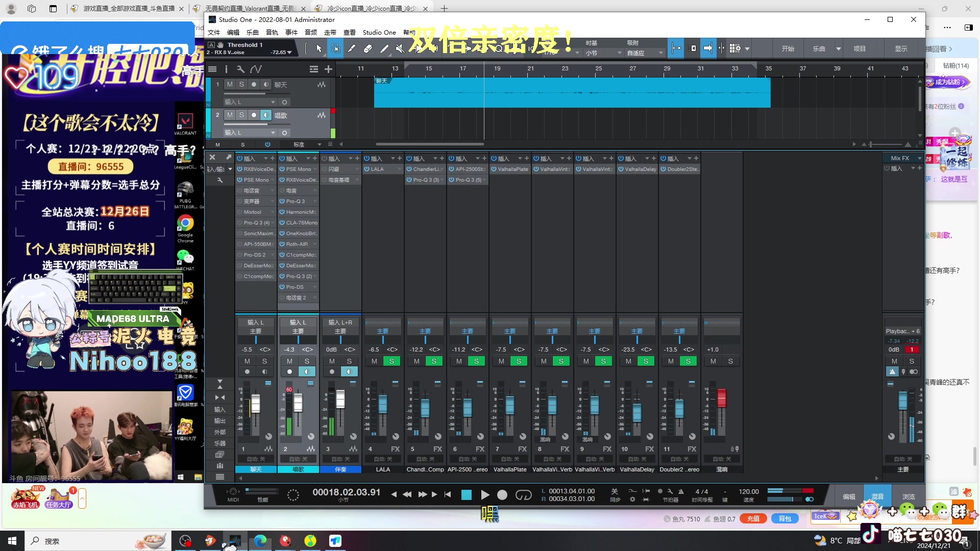980x551 pixels.
Task: Select the Paint (pencil) tool
Action: point(384,48)
